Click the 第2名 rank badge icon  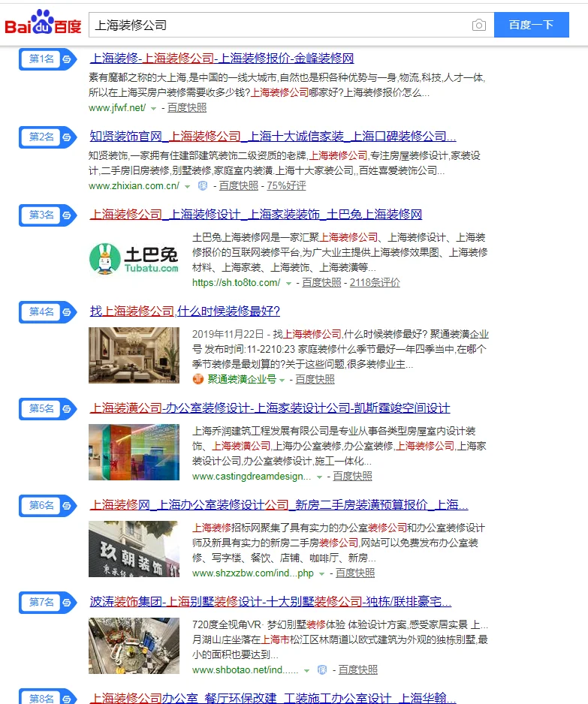pos(47,137)
